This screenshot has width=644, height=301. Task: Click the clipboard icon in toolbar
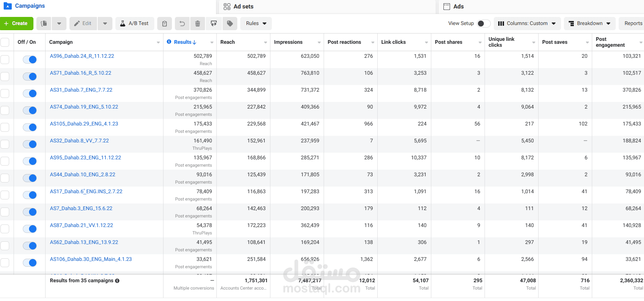[165, 24]
